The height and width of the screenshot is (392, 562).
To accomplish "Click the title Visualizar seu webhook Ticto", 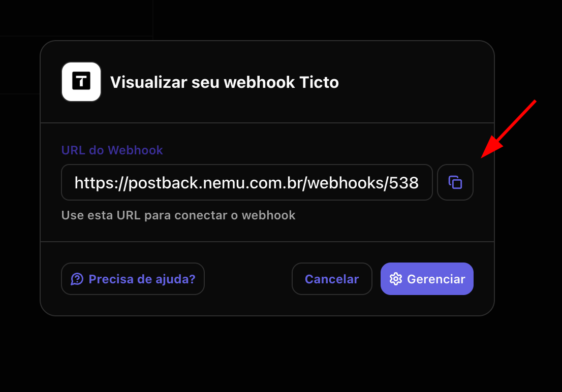I will (225, 82).
